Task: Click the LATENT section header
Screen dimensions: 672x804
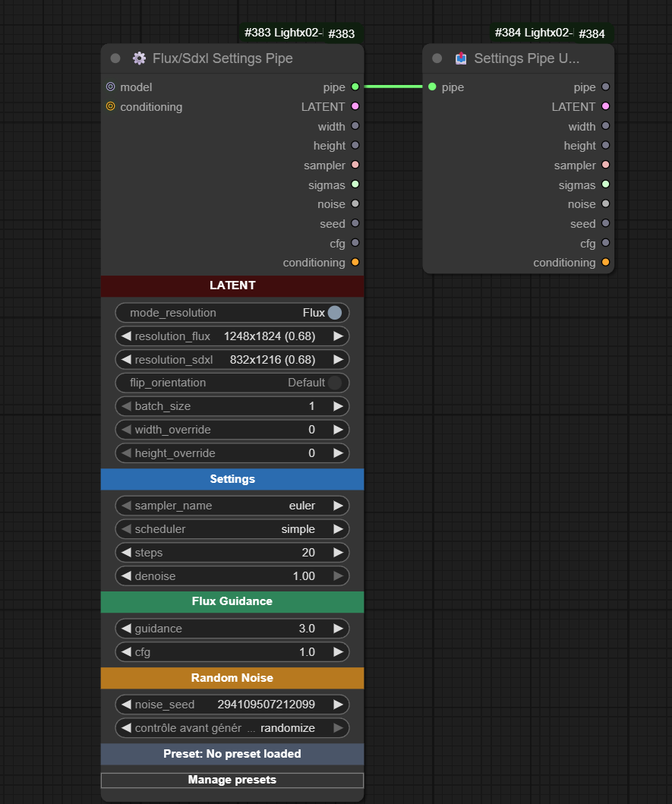Action: pyautogui.click(x=232, y=285)
